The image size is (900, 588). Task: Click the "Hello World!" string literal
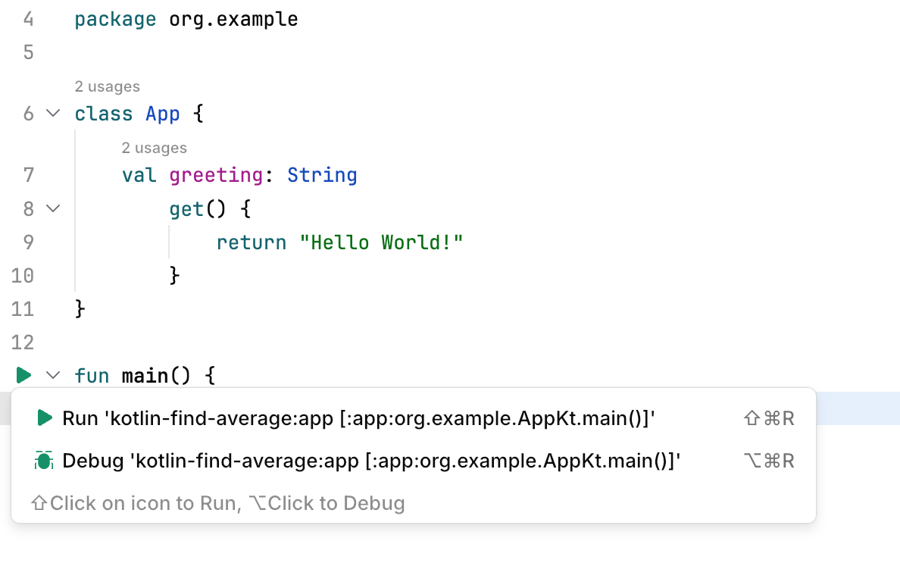coord(381,242)
